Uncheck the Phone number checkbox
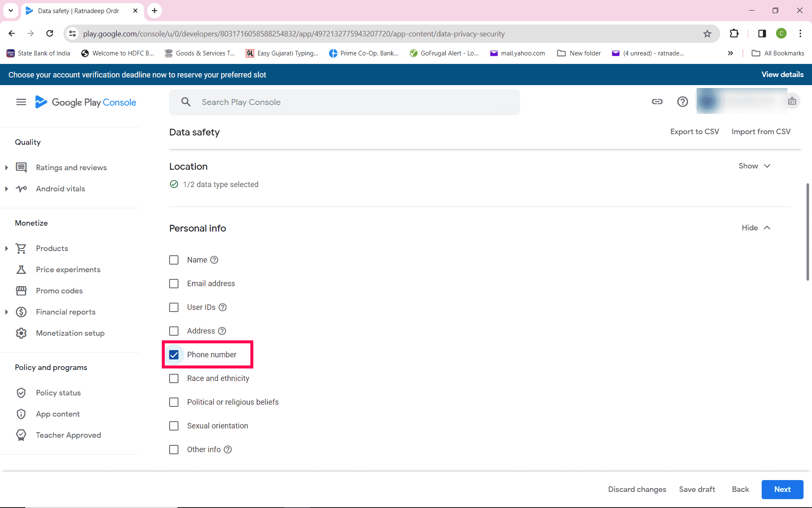The height and width of the screenshot is (508, 812). click(174, 355)
